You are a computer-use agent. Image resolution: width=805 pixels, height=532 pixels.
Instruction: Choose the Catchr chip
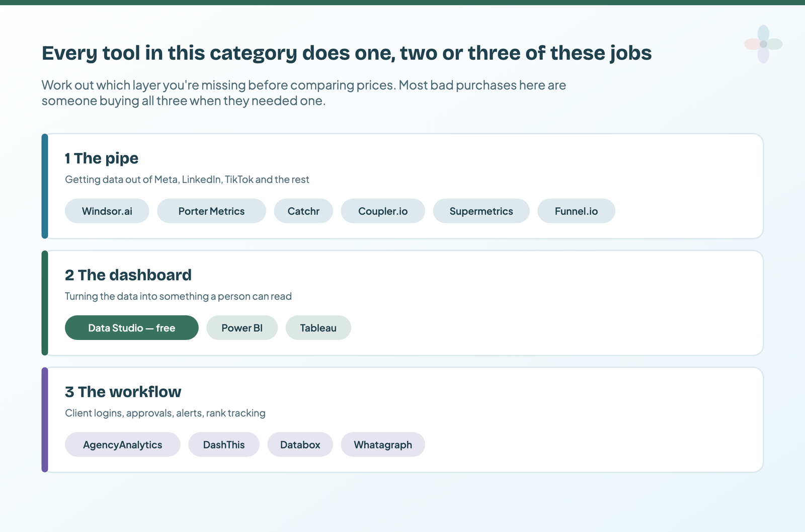(303, 211)
